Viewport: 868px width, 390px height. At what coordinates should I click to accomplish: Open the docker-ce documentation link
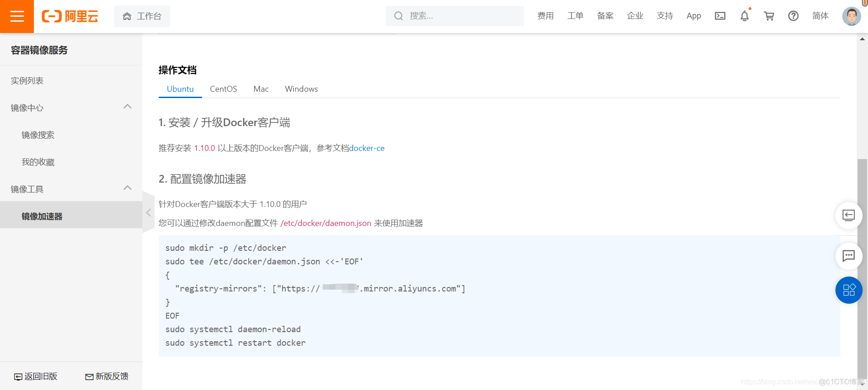pos(367,148)
